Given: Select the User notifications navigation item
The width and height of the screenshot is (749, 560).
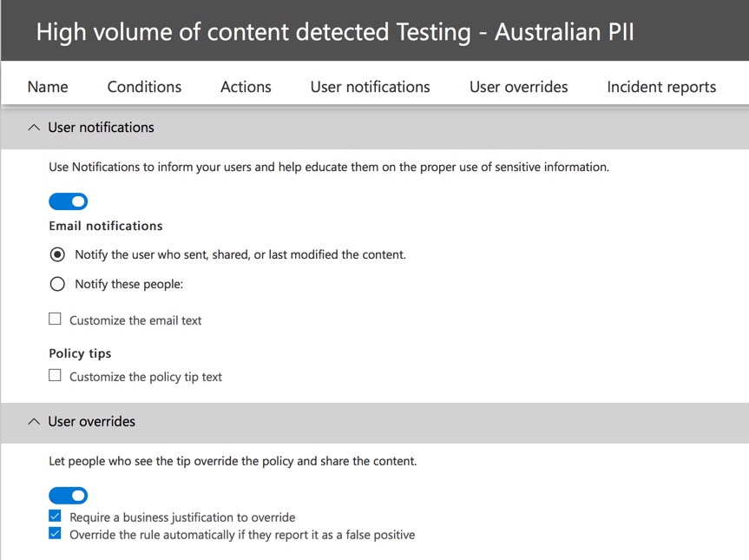Looking at the screenshot, I should pos(369,86).
